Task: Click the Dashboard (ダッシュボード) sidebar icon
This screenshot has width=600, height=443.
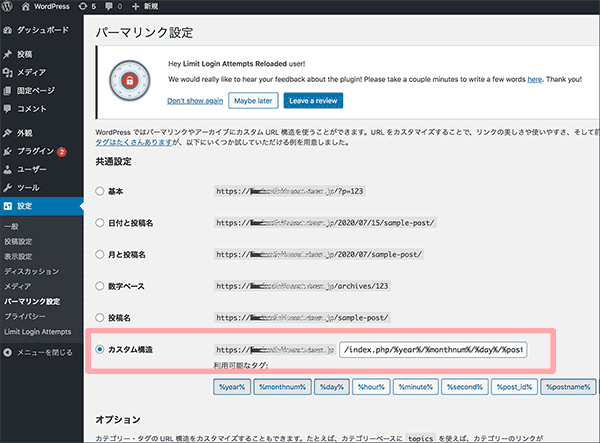Action: (9, 31)
